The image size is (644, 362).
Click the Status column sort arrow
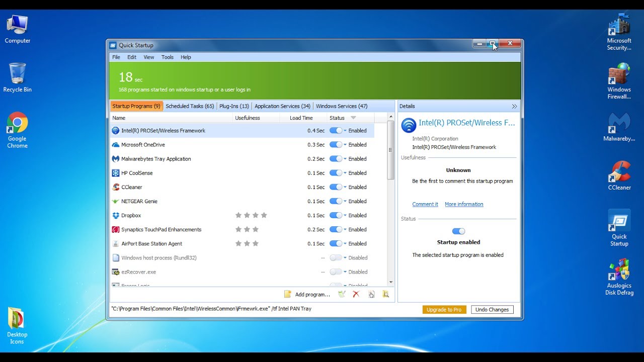coord(353,118)
